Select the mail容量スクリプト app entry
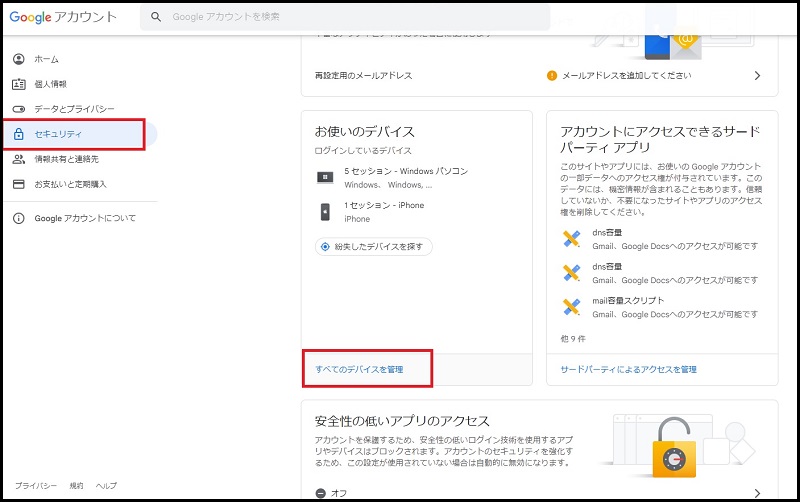This screenshot has width=800, height=502. 630,306
